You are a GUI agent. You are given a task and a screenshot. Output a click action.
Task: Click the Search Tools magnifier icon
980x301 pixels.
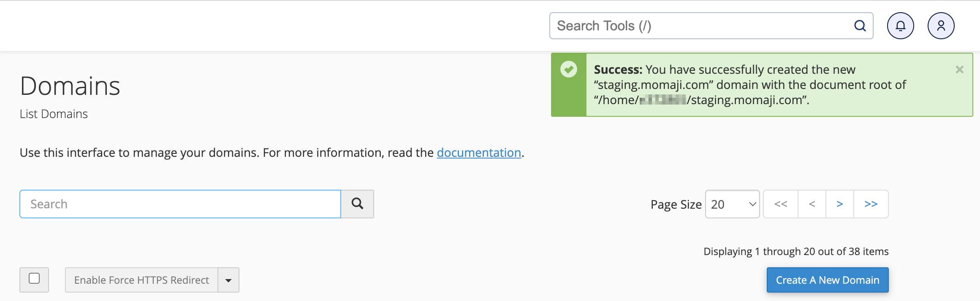coord(860,26)
